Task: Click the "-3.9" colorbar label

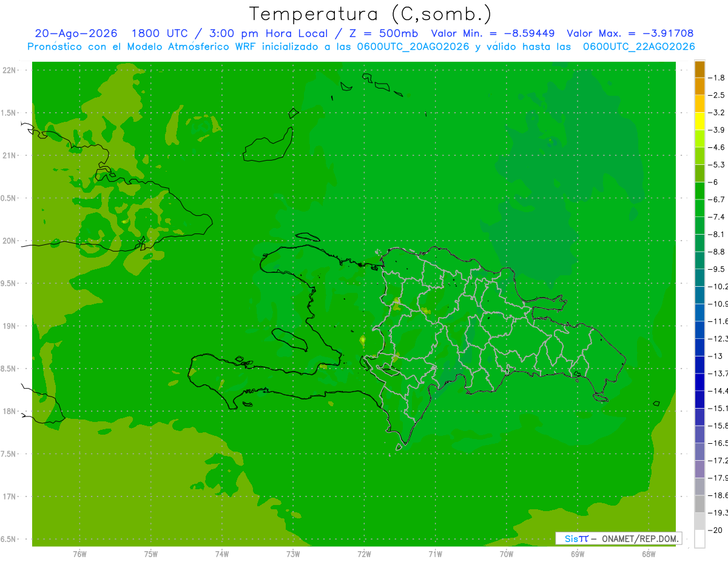Action: 716,130
